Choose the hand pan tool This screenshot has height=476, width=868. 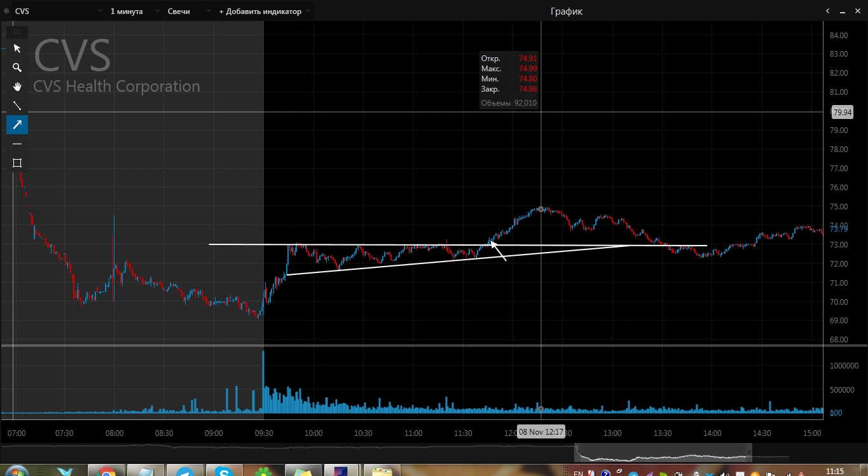point(17,87)
